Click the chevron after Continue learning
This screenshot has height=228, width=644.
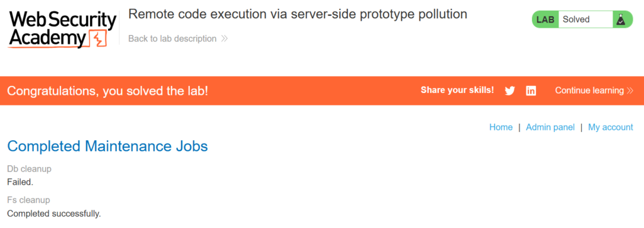[630, 90]
